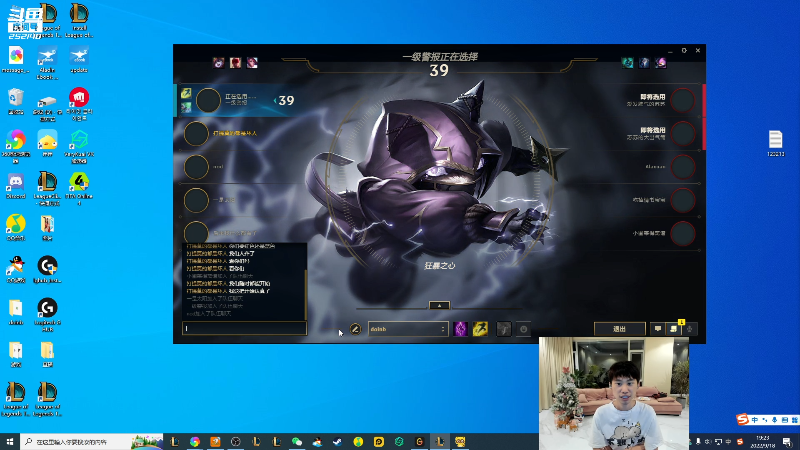Click the round emote button beside ward skin
This screenshot has height=450, width=800.
coord(523,329)
